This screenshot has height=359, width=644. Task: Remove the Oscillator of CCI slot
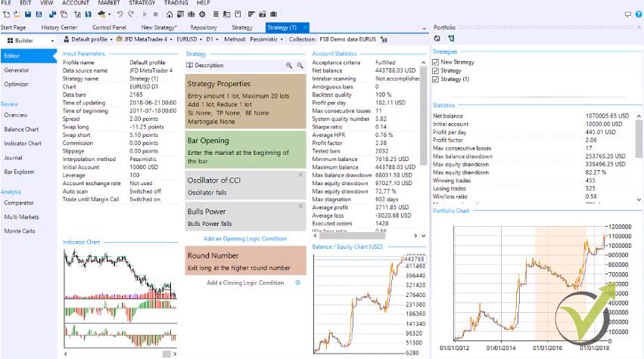click(301, 175)
